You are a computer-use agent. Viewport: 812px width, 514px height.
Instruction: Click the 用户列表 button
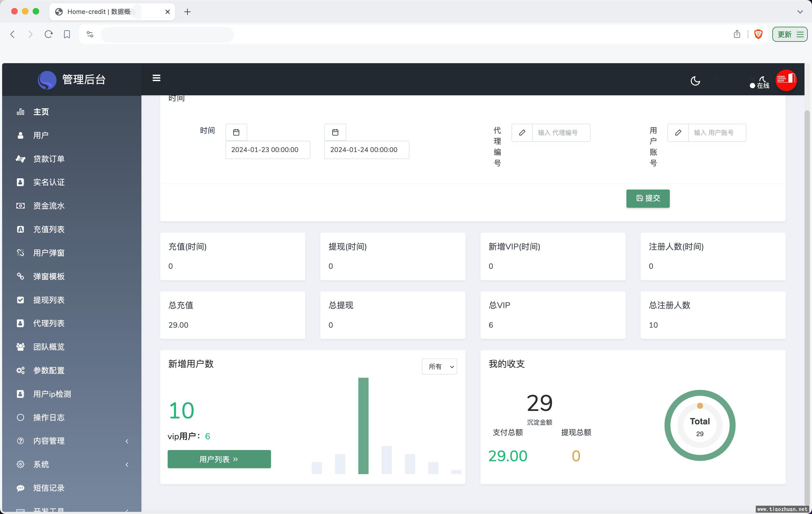(219, 459)
